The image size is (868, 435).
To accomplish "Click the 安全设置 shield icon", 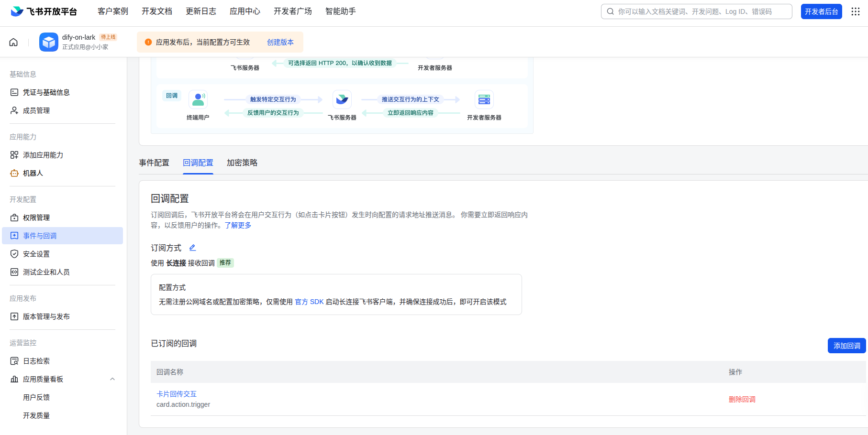I will 14,254.
